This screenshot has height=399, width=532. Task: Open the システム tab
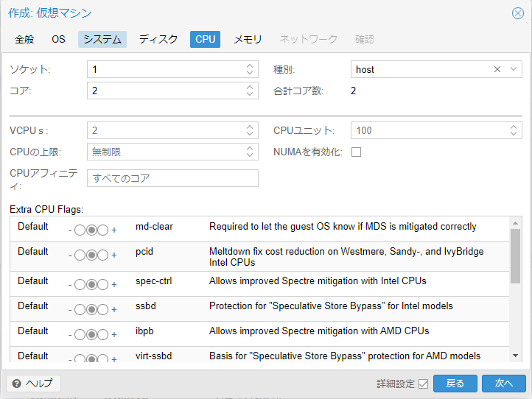point(102,39)
